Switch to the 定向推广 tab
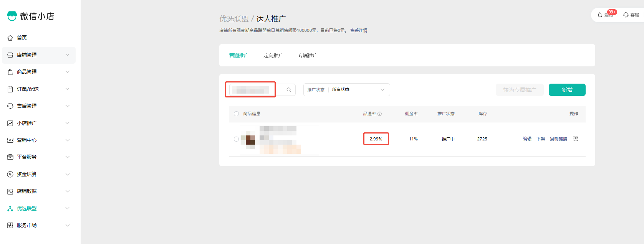This screenshot has width=644, height=244. pyautogui.click(x=273, y=55)
